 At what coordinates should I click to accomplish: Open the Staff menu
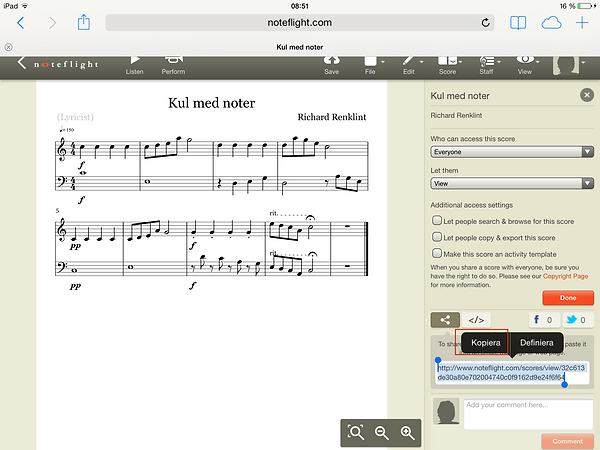pos(489,66)
